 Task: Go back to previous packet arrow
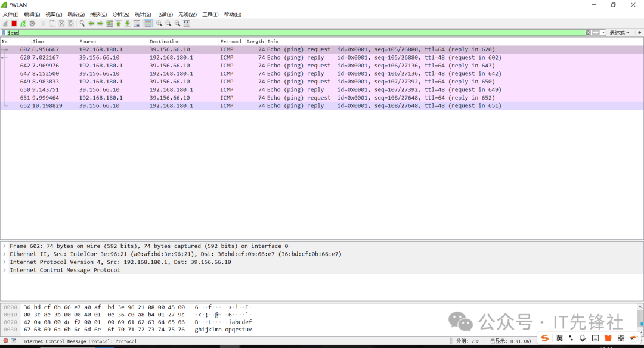[91, 23]
